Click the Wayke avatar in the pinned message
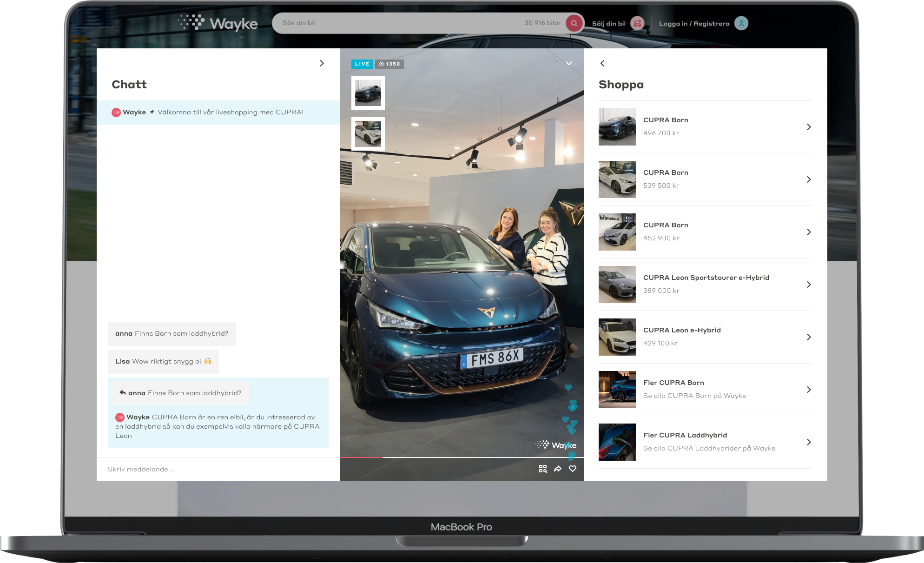 click(116, 113)
